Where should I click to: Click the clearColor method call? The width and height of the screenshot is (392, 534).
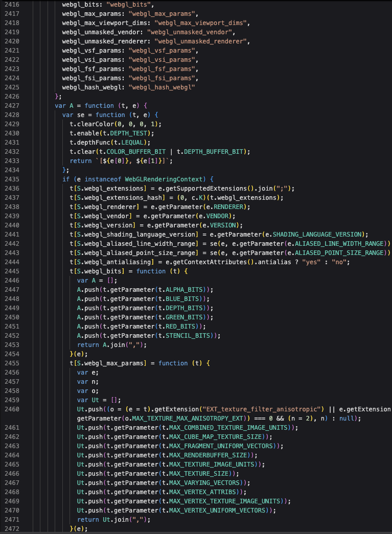[96, 124]
